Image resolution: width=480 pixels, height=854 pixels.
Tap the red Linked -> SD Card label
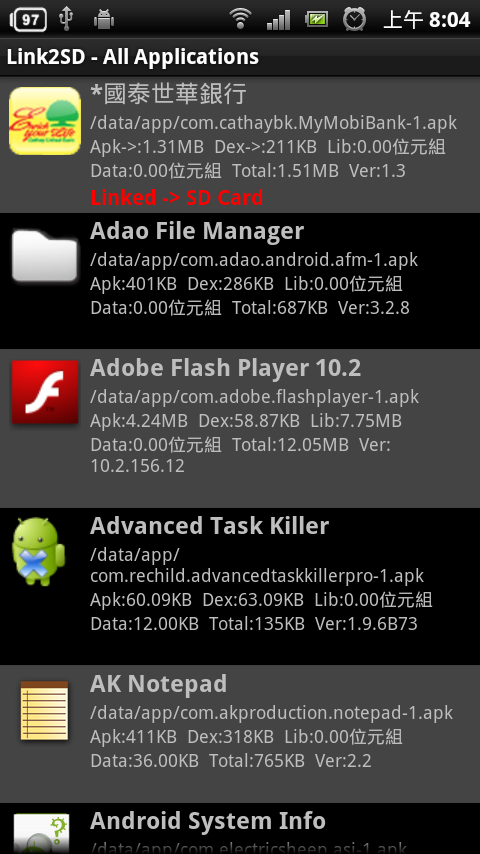point(177,197)
